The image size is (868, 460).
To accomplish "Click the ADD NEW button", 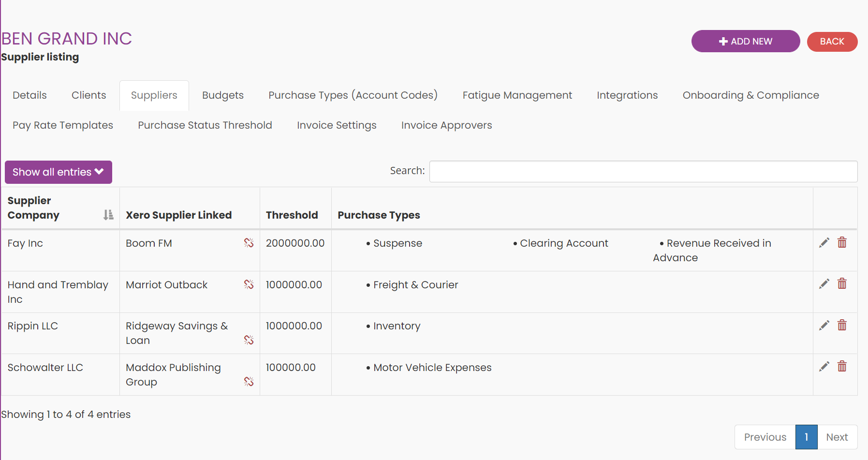I will 746,41.
